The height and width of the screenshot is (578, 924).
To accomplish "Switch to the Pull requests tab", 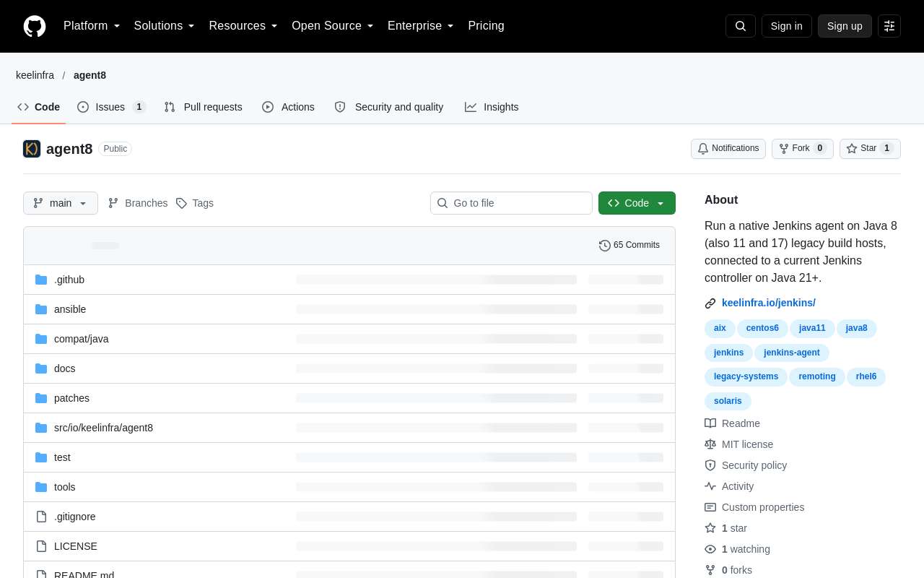I will pyautogui.click(x=204, y=107).
